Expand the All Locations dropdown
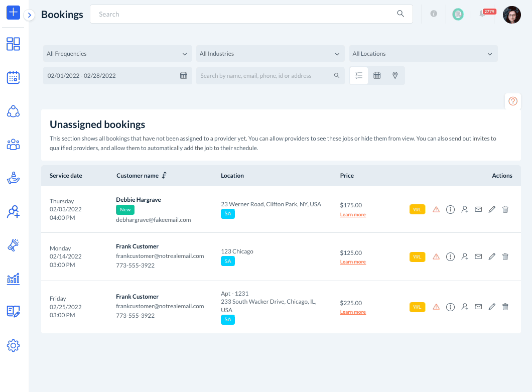This screenshot has width=532, height=392. [x=423, y=54]
